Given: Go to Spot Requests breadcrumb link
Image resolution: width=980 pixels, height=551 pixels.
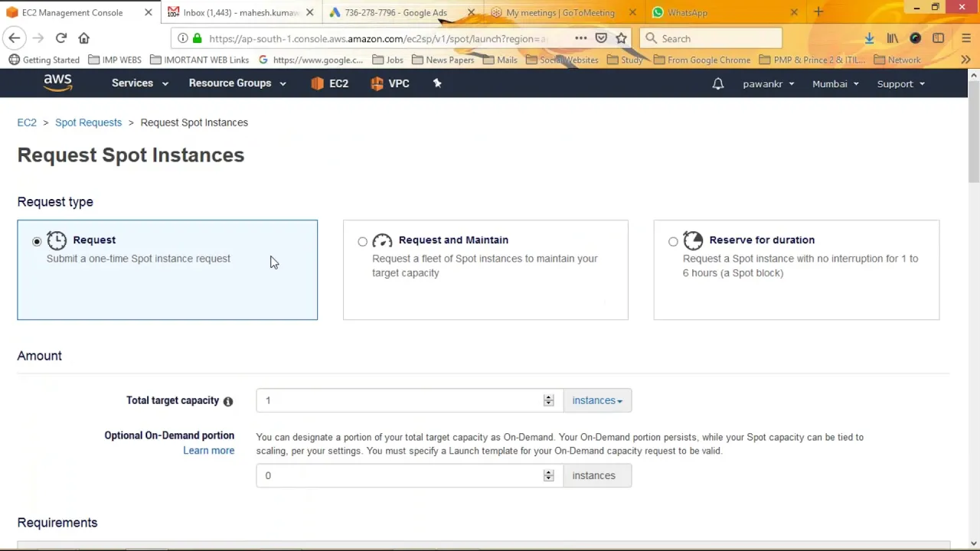Looking at the screenshot, I should 88,122.
